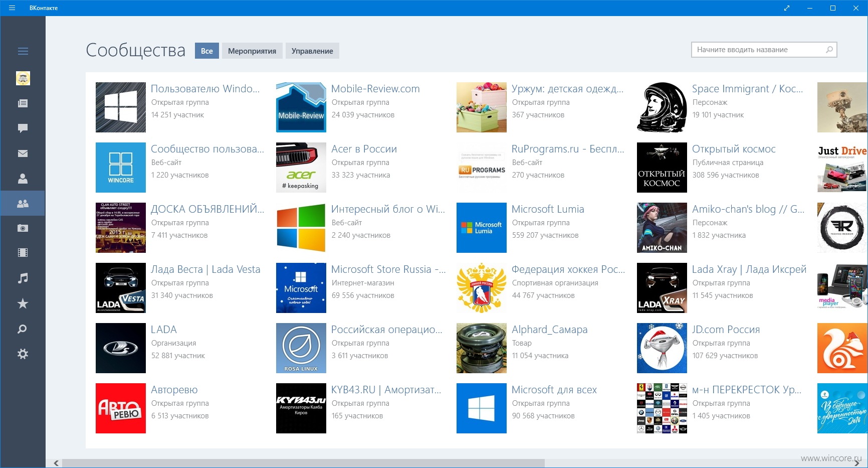The height and width of the screenshot is (468, 868).
Task: Switch to the Мероприятия tab
Action: pos(252,51)
